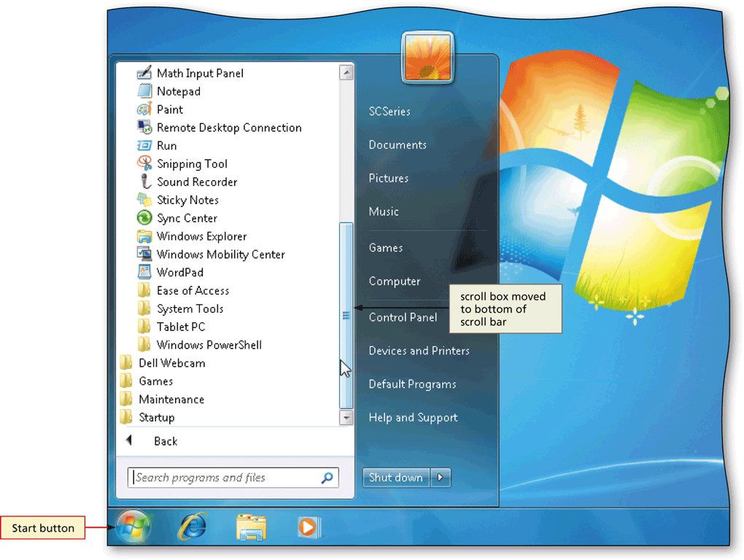Click the scroll bar up arrow
This screenshot has height=560, width=744.
click(x=346, y=72)
